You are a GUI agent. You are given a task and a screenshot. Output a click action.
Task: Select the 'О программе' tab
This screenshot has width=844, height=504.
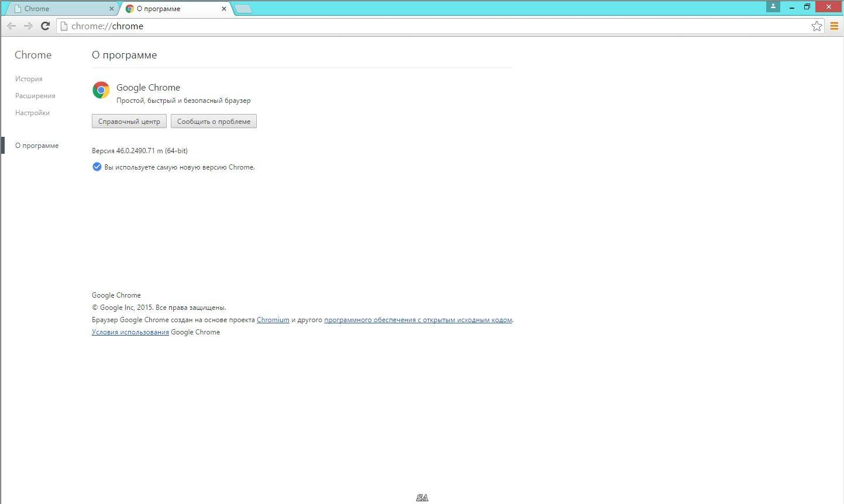(x=174, y=9)
